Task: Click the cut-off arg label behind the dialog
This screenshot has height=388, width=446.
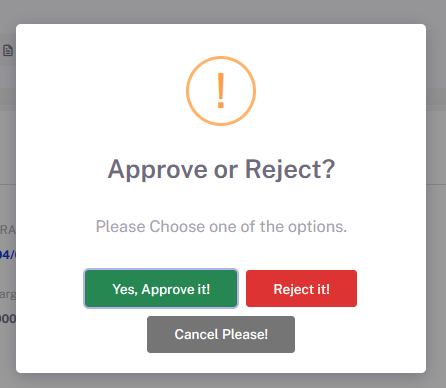Action: pos(8,295)
